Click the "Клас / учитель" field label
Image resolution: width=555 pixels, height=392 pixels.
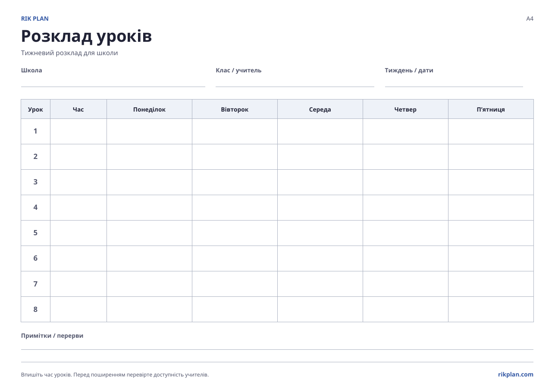(238, 70)
